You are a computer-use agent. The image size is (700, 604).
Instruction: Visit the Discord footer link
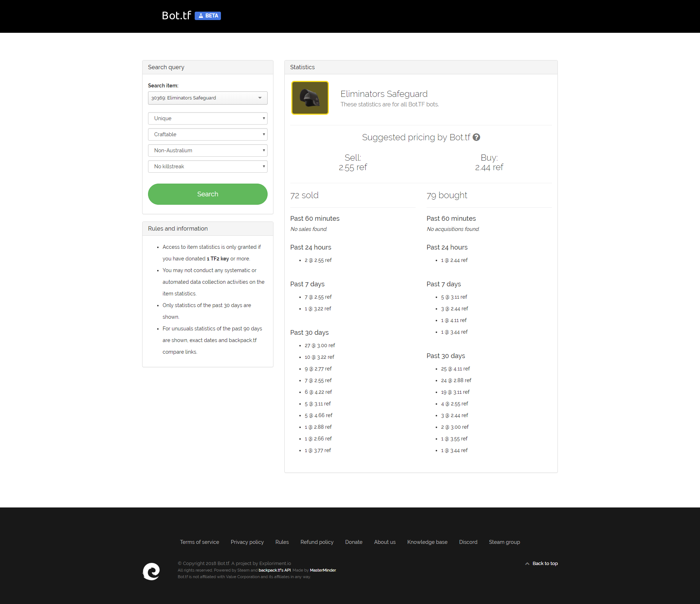tap(468, 542)
